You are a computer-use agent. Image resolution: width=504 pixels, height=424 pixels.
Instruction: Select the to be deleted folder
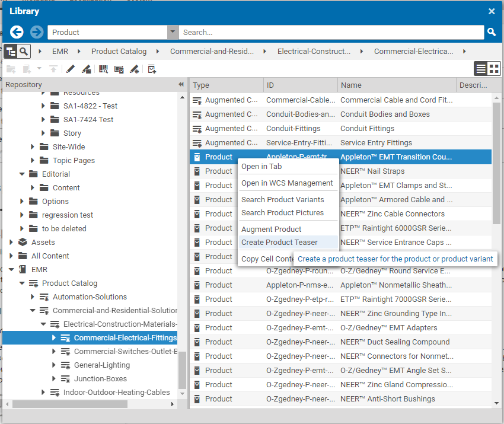click(64, 228)
